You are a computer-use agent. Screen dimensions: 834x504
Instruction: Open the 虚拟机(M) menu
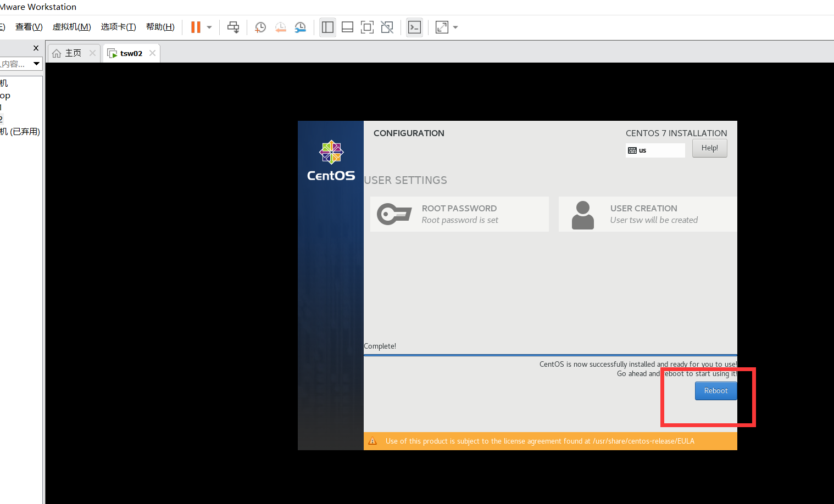(72, 27)
